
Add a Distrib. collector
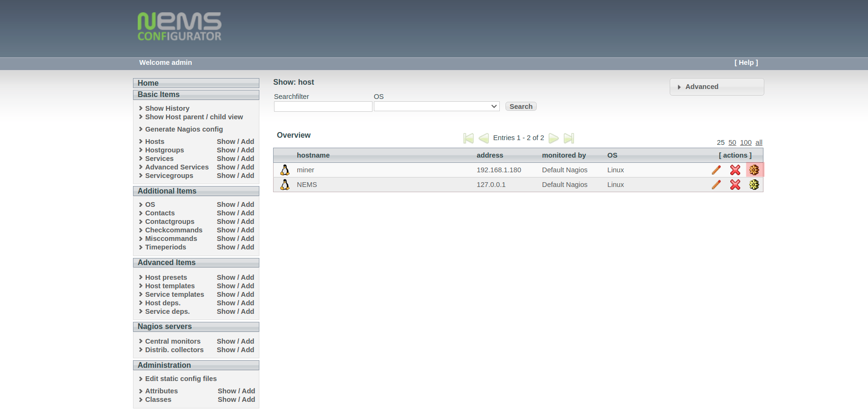point(248,350)
